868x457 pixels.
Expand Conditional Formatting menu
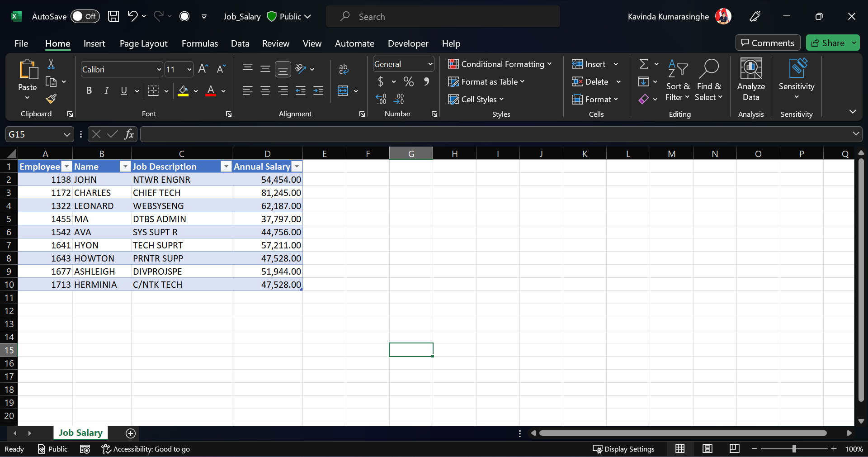(x=500, y=64)
